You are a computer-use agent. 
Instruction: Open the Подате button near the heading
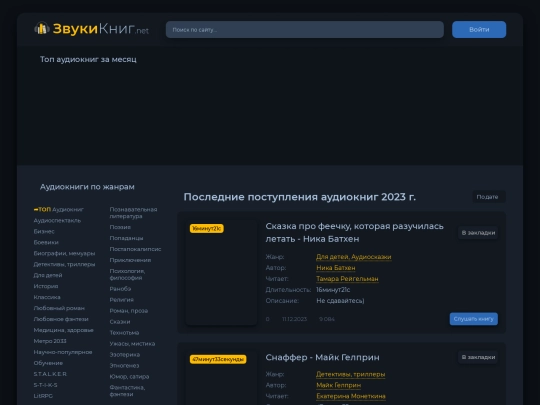pos(488,197)
